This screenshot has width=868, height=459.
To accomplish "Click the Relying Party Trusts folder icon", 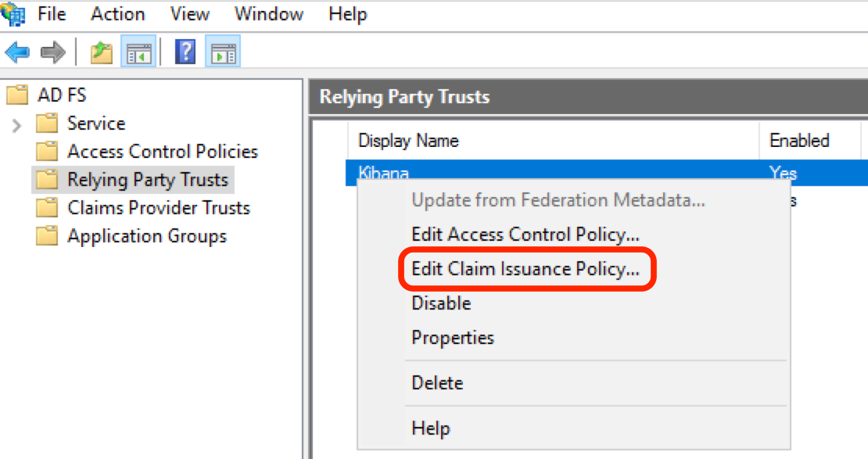I will click(x=48, y=180).
